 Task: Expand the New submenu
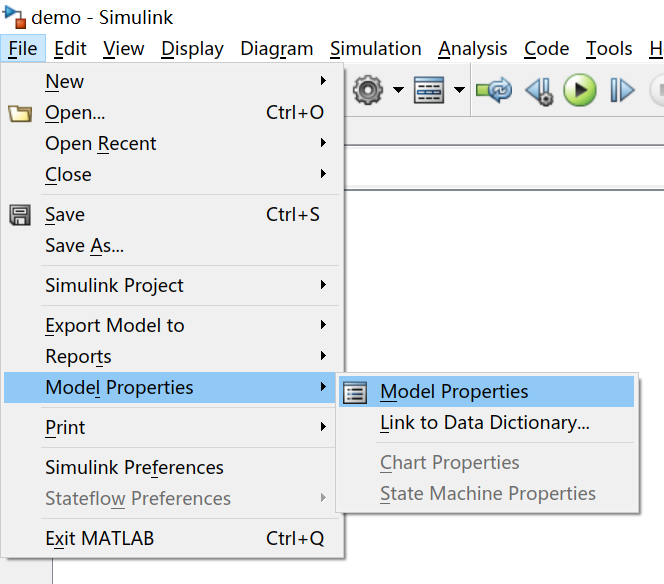(172, 81)
